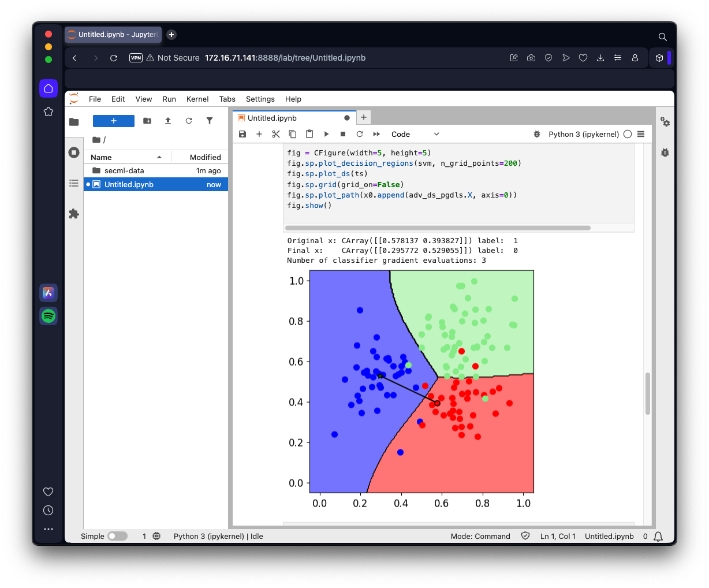Enable the notebook debugger bug icon
The width and height of the screenshot is (709, 588).
click(x=537, y=134)
